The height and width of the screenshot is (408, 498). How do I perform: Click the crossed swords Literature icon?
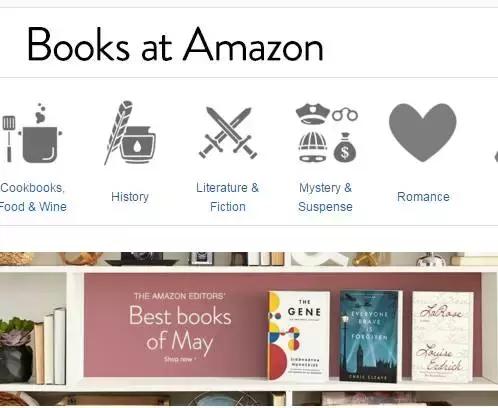pyautogui.click(x=228, y=133)
